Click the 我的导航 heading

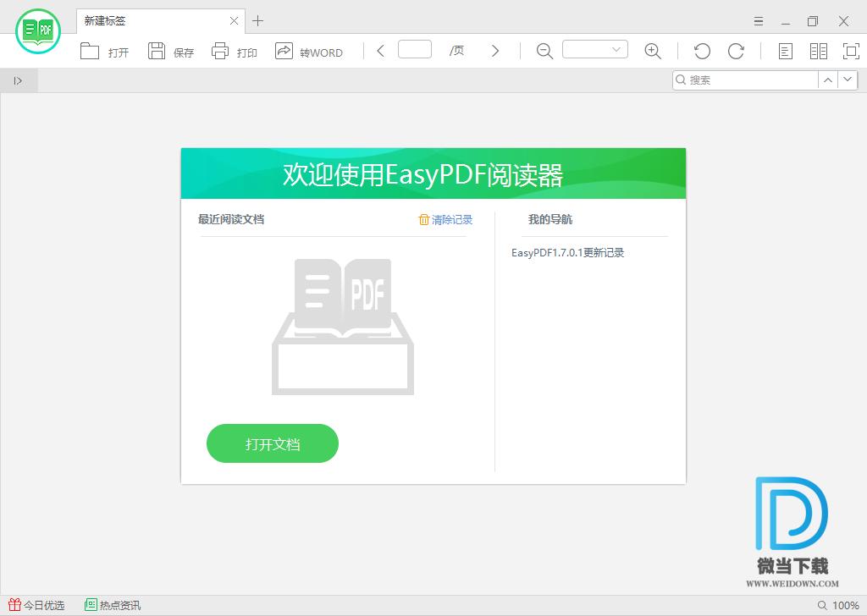click(x=550, y=219)
